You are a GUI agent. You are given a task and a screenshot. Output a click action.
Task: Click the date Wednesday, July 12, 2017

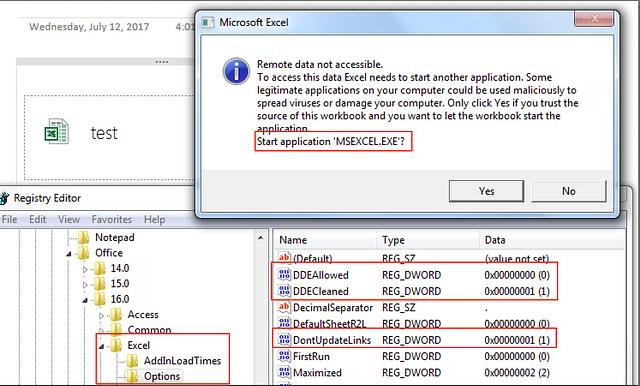pos(89,27)
